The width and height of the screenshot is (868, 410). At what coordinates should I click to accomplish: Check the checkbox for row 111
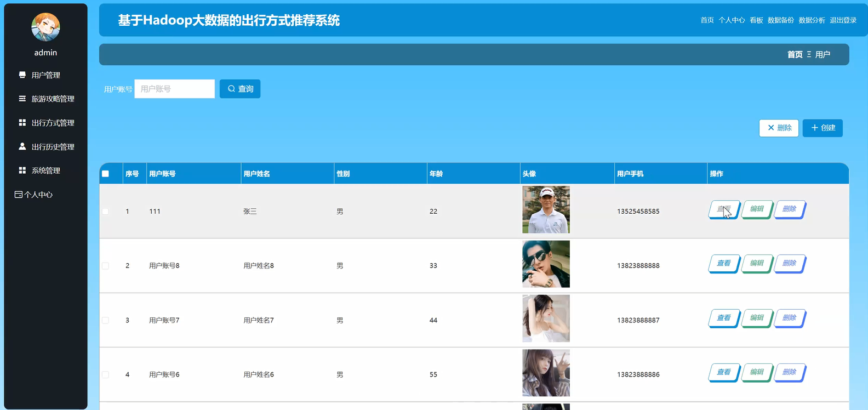coord(105,211)
